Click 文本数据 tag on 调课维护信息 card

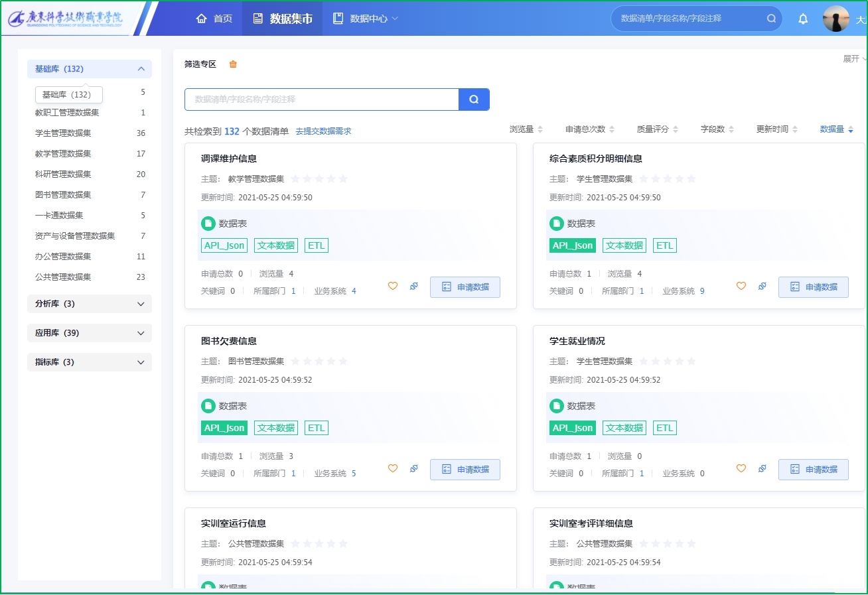(276, 245)
